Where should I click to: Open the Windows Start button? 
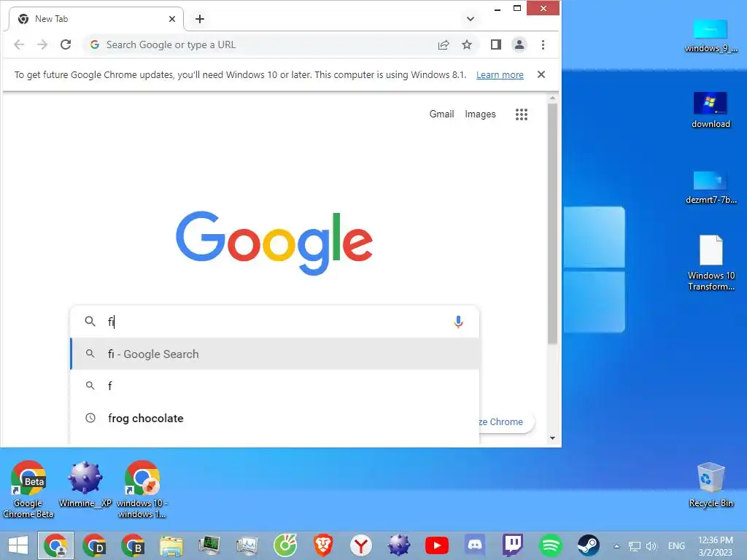(x=18, y=545)
